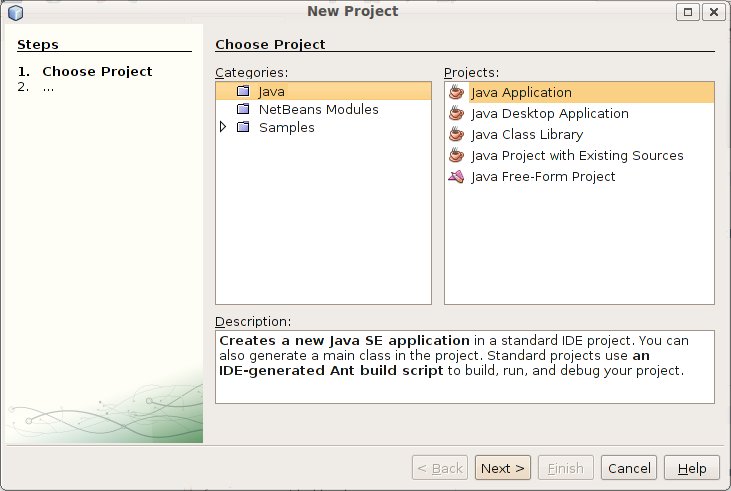Click the NetBeans Modules folder icon
The width and height of the screenshot is (731, 491).
pos(242,110)
